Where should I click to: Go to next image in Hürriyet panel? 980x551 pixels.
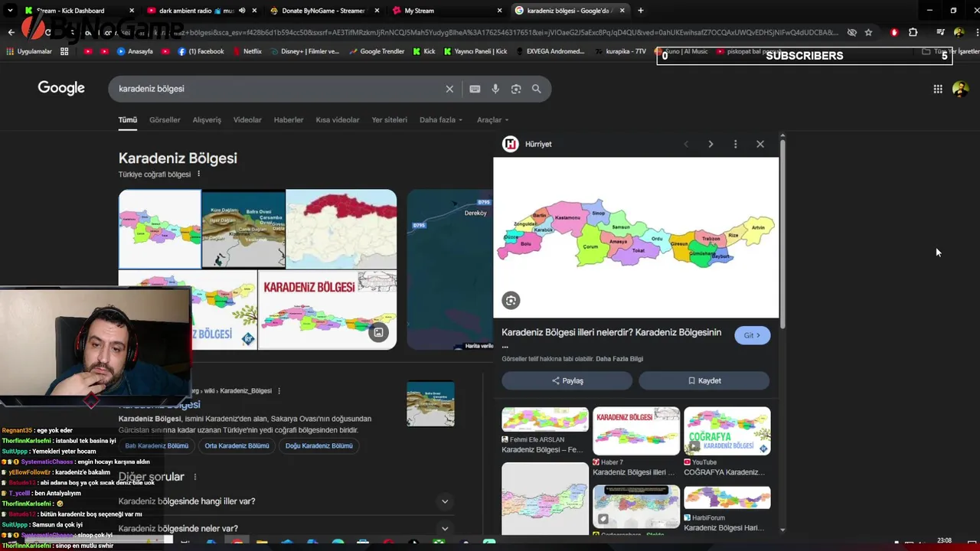coord(710,144)
